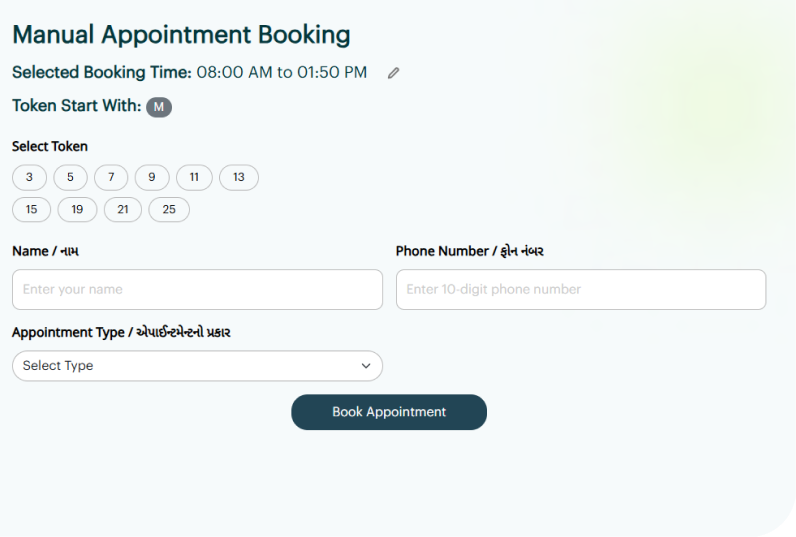This screenshot has width=796, height=537.
Task: Click the 08:00 AM to 01:50 PM time text
Action: [282, 73]
